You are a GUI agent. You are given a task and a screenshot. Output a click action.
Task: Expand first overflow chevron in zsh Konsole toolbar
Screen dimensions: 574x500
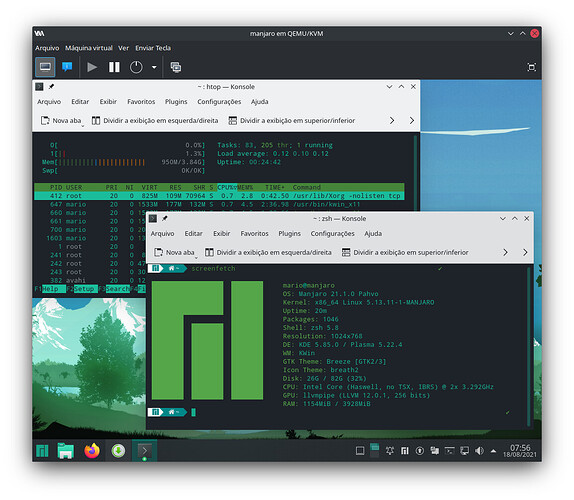click(x=506, y=252)
